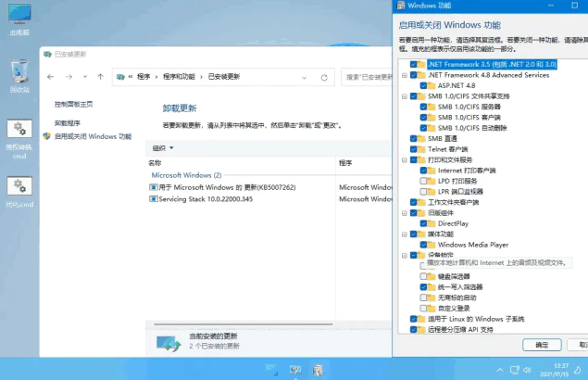Uncheck SMB 1.0/CIFS 客户端 checkbox
The image size is (588, 380).
click(423, 118)
